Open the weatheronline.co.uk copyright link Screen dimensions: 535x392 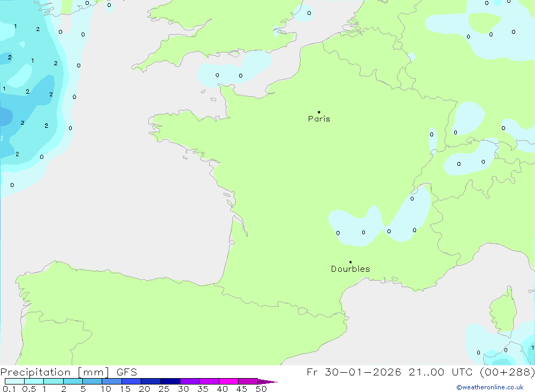pos(490,387)
